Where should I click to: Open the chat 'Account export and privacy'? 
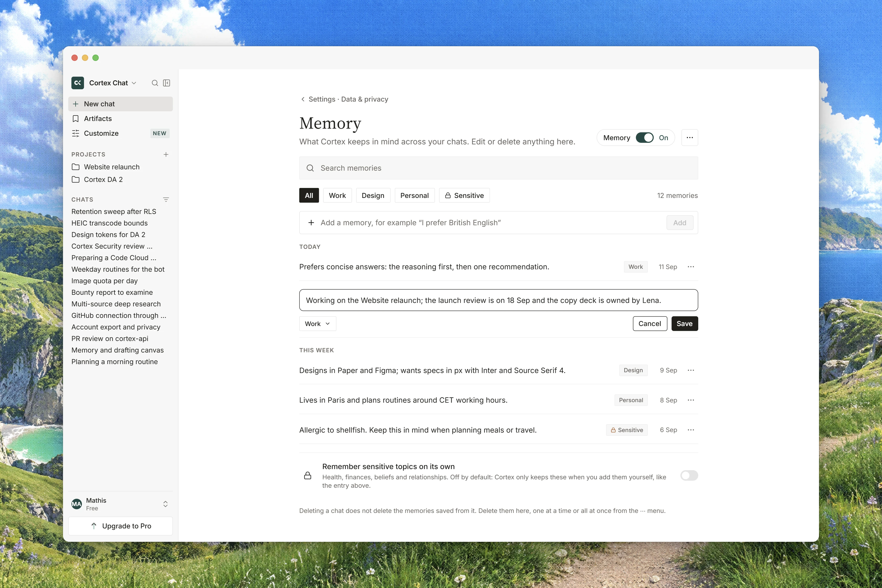pyautogui.click(x=116, y=327)
